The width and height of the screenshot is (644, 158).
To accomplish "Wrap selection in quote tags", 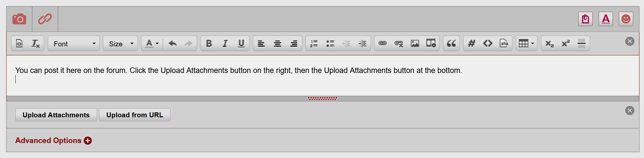I will 451,43.
